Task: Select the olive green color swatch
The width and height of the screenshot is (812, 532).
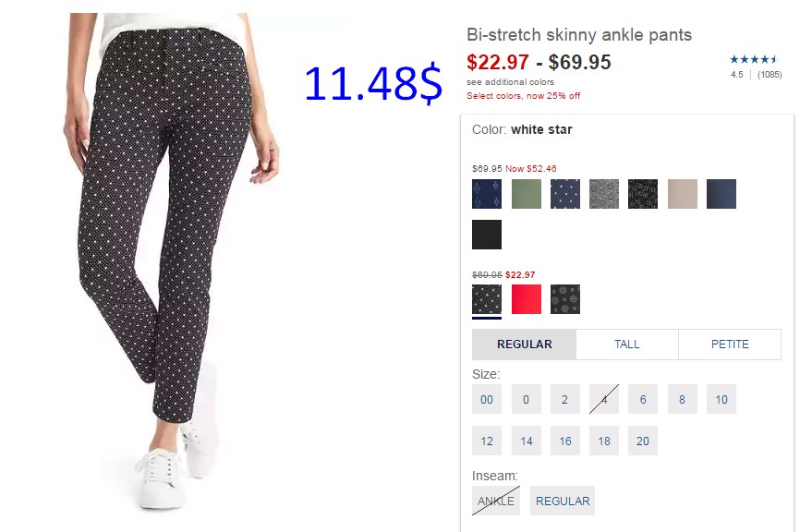Action: [527, 194]
